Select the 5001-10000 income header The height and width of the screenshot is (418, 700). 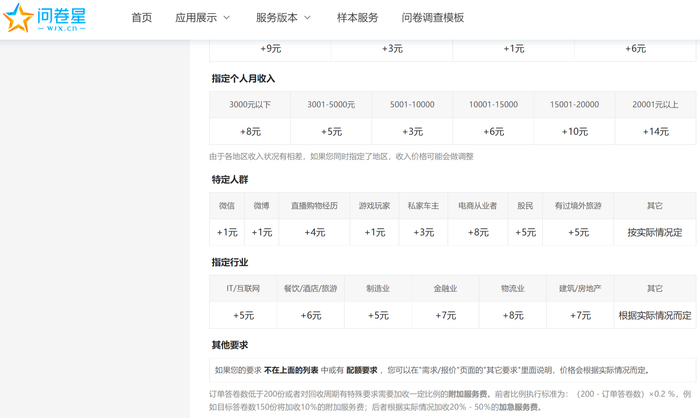(412, 104)
